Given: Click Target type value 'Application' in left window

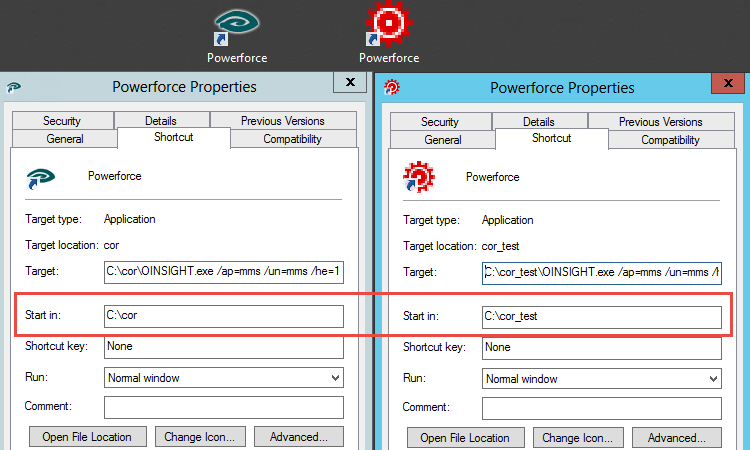Looking at the screenshot, I should coord(130,220).
